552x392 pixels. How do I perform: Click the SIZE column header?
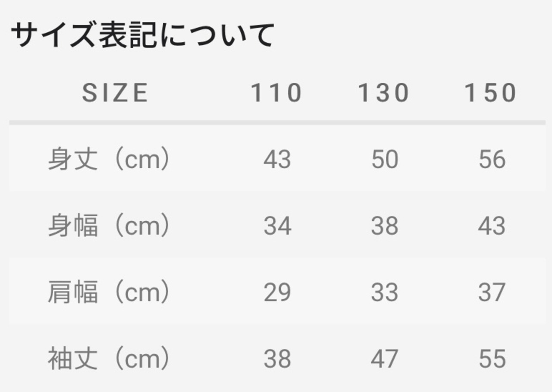click(x=115, y=93)
